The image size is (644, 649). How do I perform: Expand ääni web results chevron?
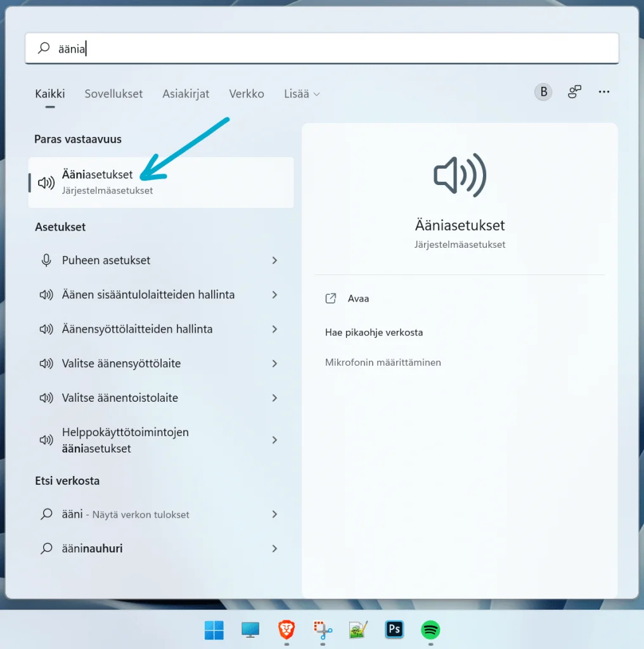(274, 514)
